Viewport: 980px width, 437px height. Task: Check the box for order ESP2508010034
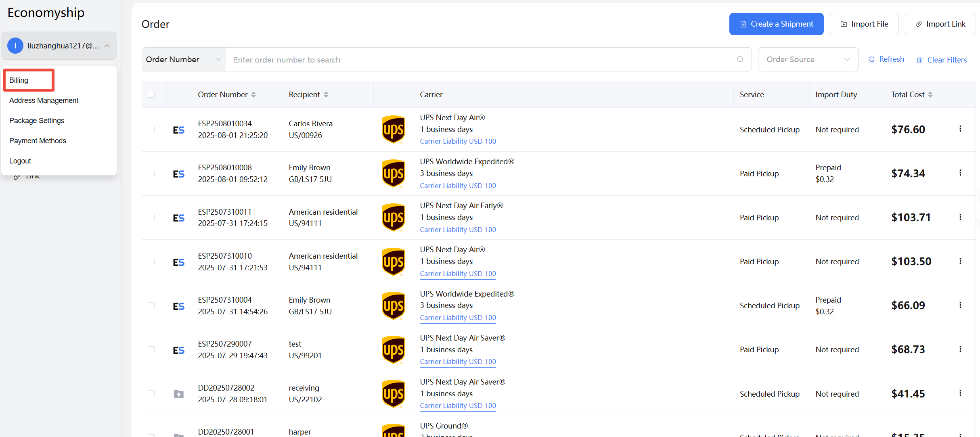point(151,130)
